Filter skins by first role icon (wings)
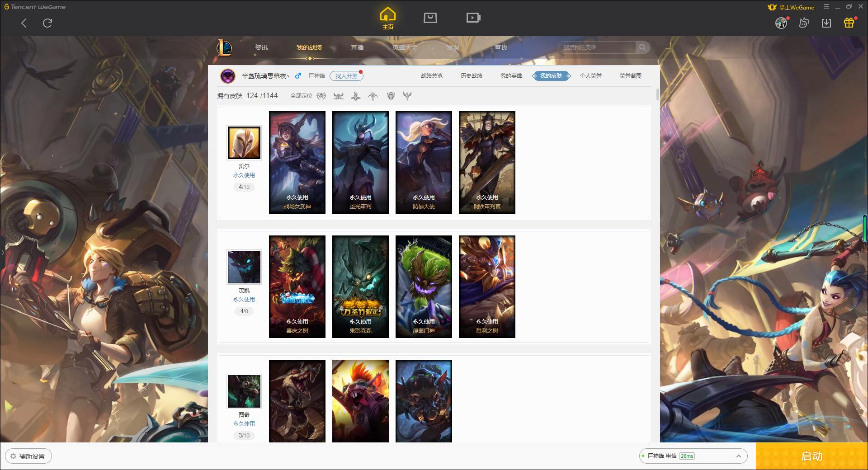 (x=321, y=96)
